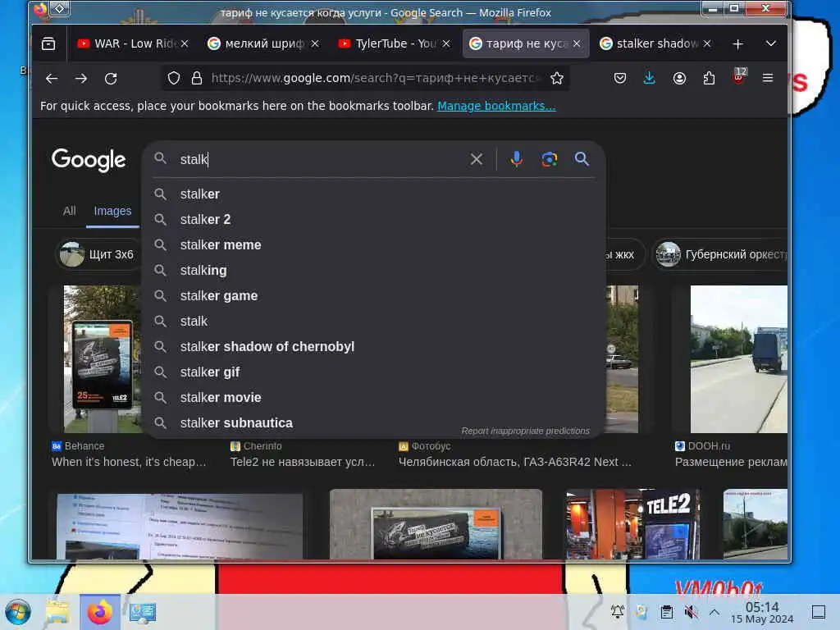Viewport: 840px width, 630px height.
Task: Click Report inappropriate predictions link
Action: [525, 431]
